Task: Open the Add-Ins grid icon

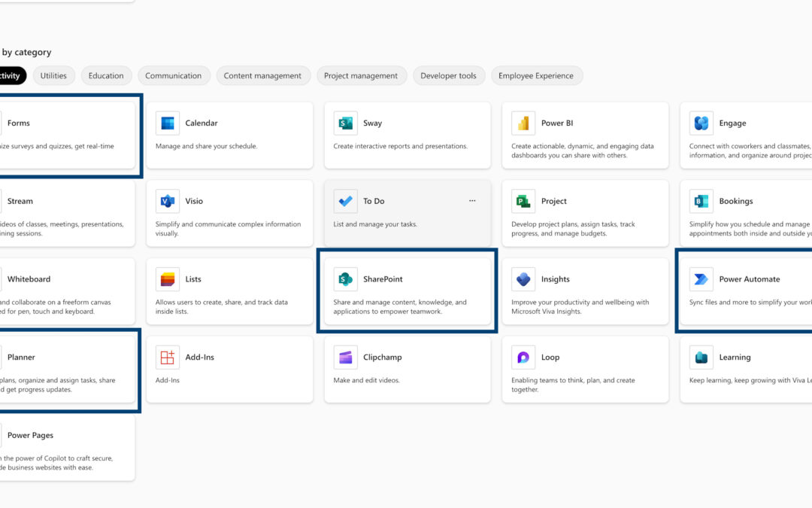Action: (x=167, y=357)
